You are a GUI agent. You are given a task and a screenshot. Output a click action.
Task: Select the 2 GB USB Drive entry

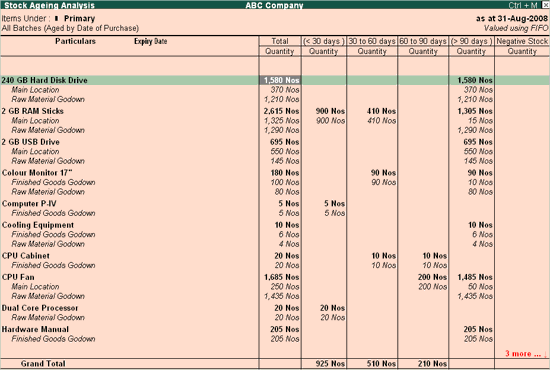31,142
